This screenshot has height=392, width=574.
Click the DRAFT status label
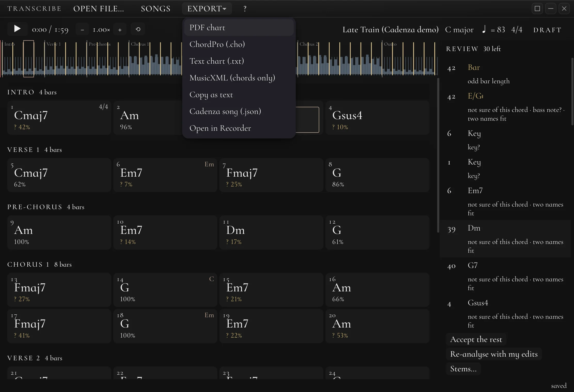[x=547, y=30]
